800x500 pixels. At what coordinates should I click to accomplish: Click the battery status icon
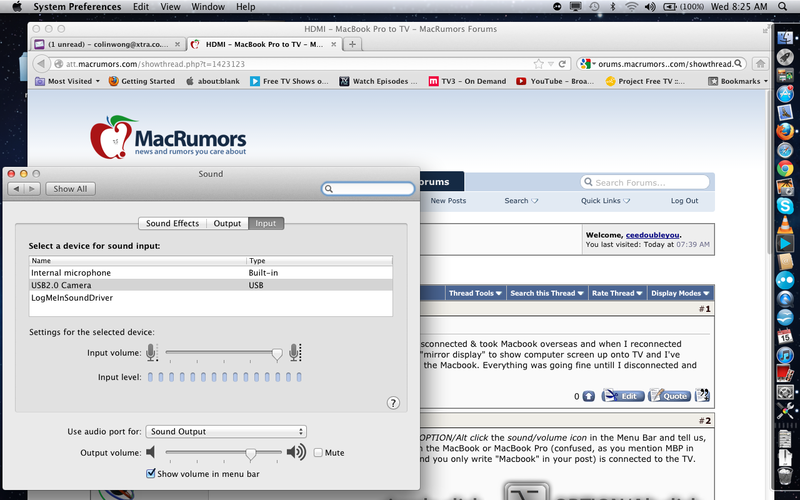click(669, 7)
